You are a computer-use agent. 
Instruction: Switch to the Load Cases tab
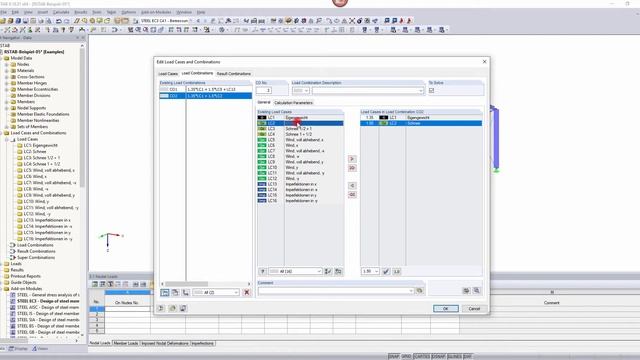168,74
